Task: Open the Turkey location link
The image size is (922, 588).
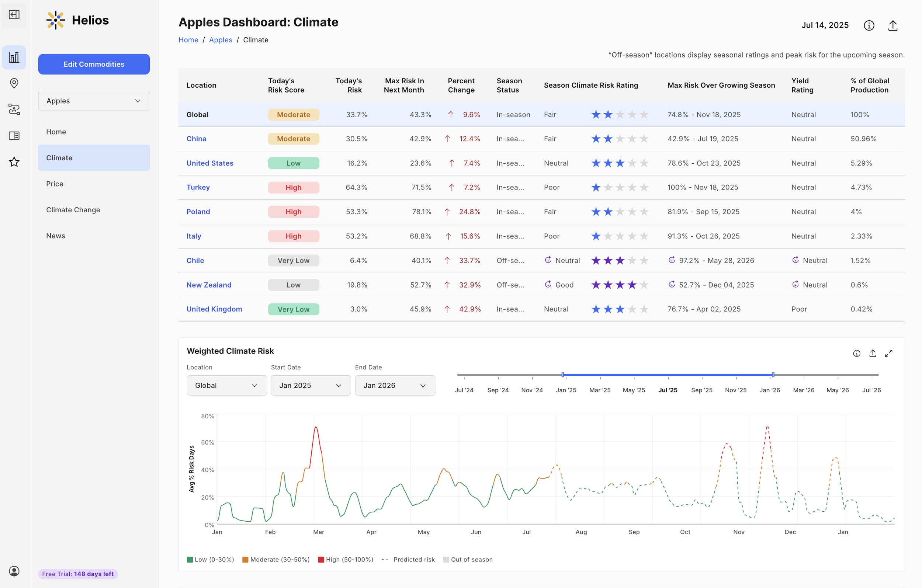Action: coord(198,187)
